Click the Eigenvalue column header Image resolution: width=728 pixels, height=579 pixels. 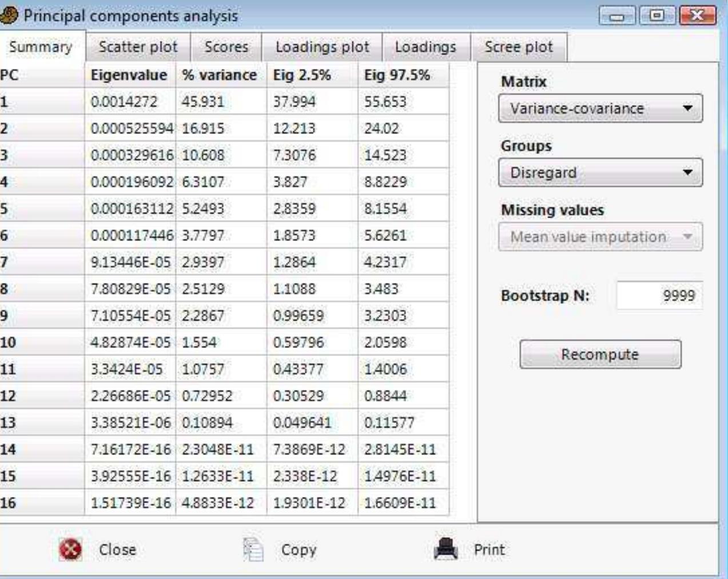coord(128,75)
